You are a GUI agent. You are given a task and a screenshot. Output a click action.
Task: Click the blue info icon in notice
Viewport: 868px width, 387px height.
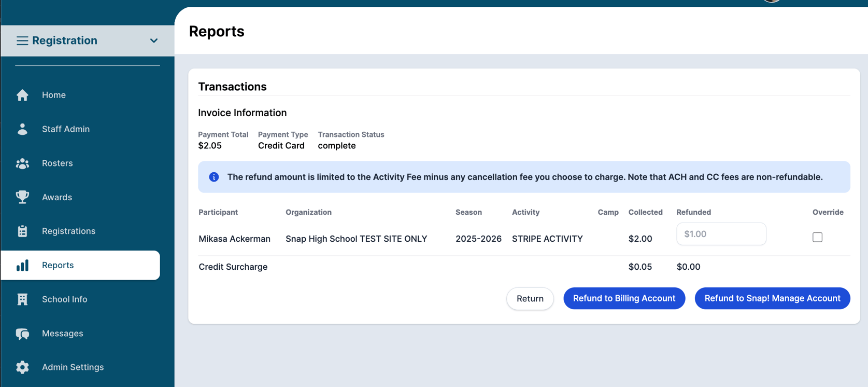pos(214,177)
